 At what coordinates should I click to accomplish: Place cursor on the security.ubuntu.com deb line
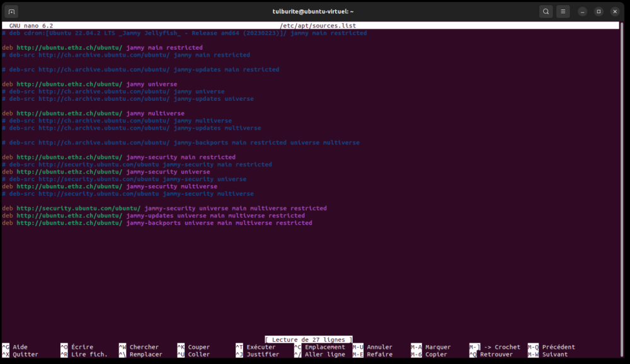point(164,208)
